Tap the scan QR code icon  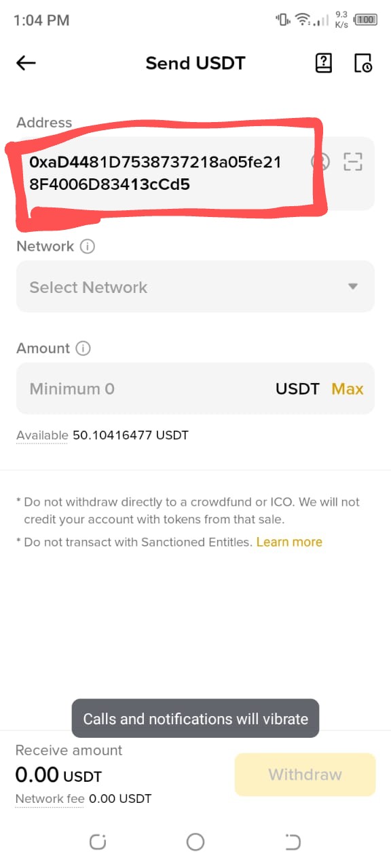[353, 161]
